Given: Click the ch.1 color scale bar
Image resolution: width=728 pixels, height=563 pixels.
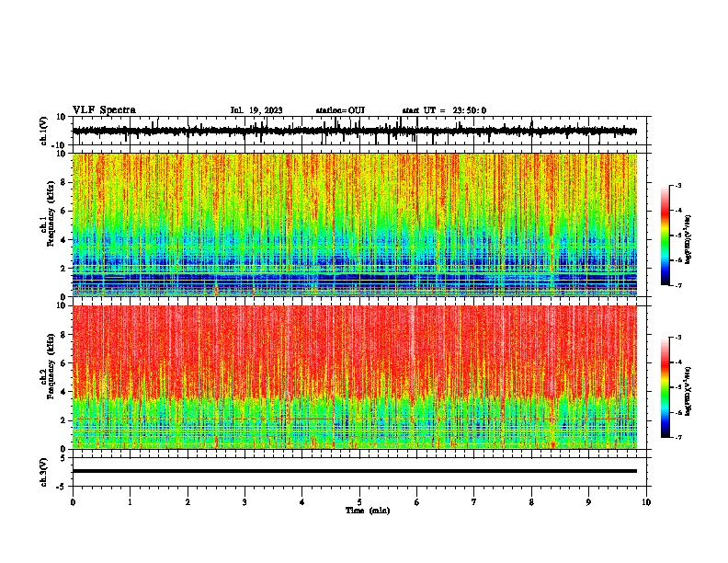Looking at the screenshot, I should 665,236.
